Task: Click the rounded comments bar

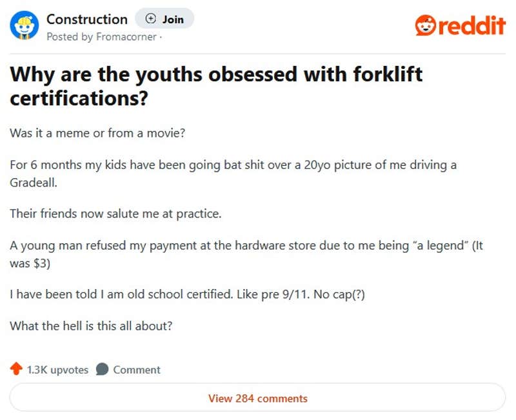Action: pyautogui.click(x=258, y=398)
